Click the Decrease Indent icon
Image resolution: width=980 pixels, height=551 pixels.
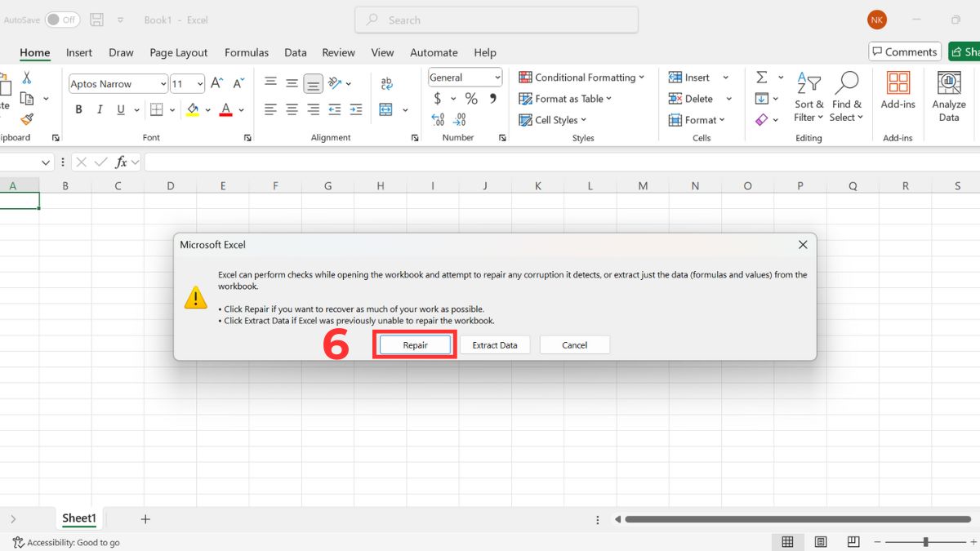point(334,109)
